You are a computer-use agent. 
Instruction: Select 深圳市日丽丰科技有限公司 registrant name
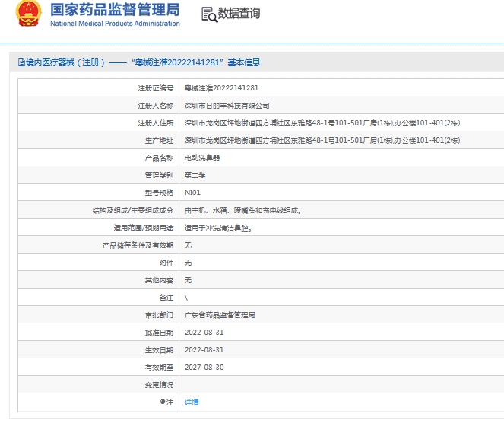pyautogui.click(x=227, y=106)
